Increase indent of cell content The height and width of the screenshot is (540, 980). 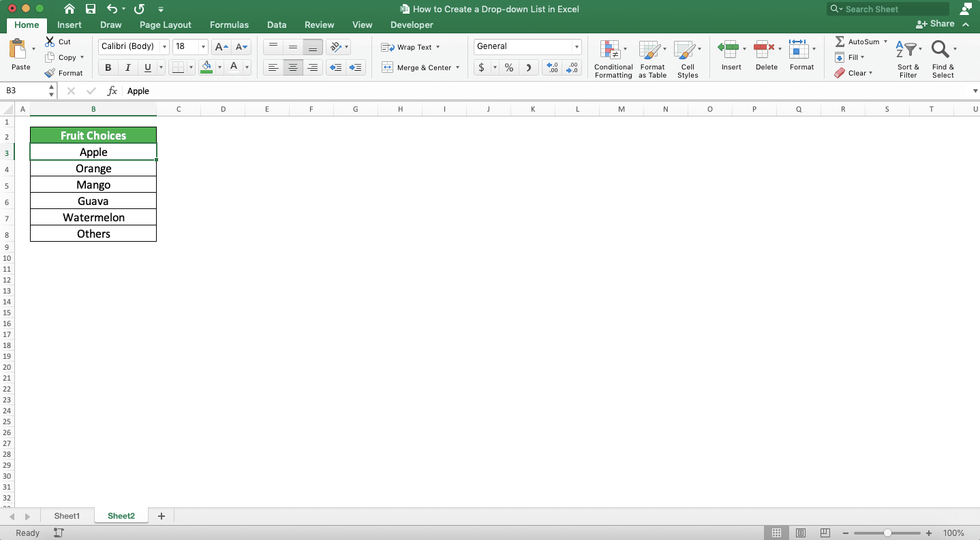coord(355,67)
